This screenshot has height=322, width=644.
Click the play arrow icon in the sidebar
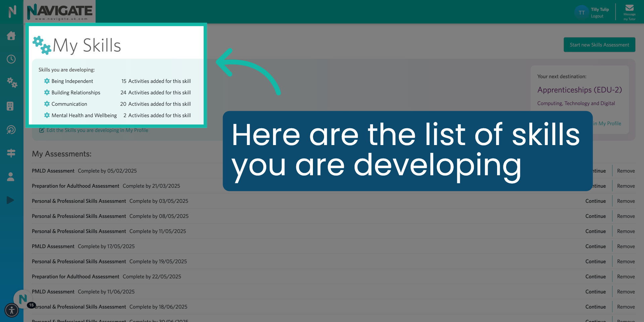(10, 200)
